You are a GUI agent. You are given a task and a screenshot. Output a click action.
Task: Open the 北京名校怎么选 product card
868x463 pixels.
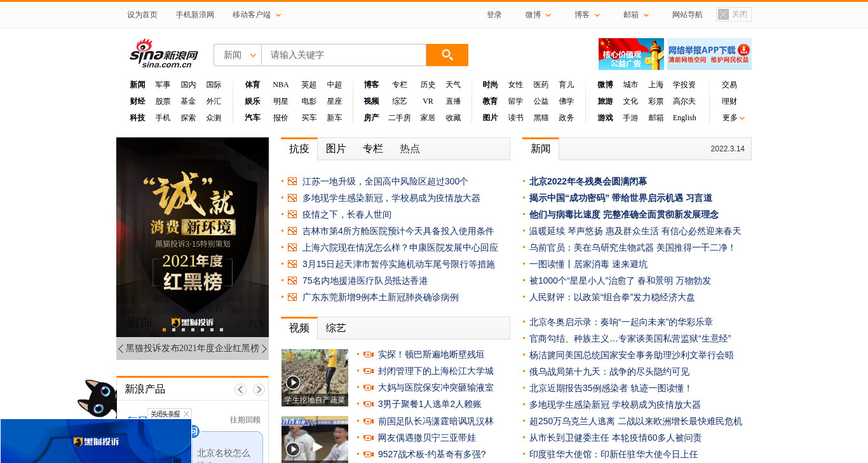point(227,448)
